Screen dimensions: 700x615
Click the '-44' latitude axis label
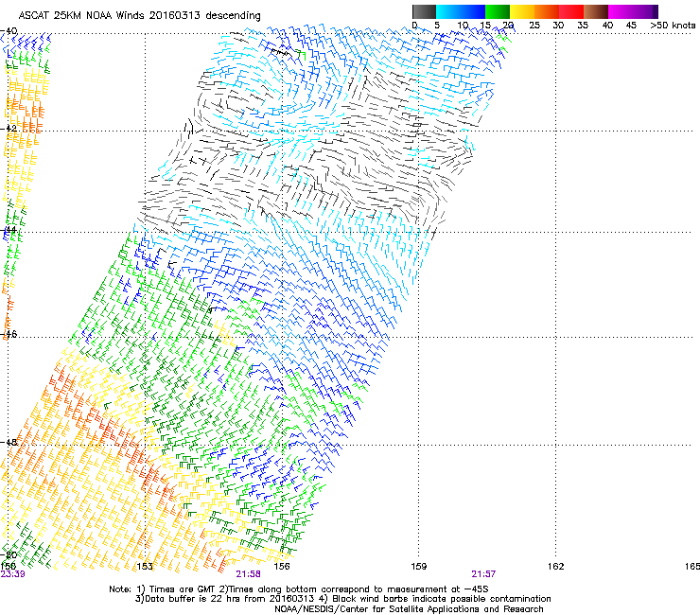click(9, 230)
